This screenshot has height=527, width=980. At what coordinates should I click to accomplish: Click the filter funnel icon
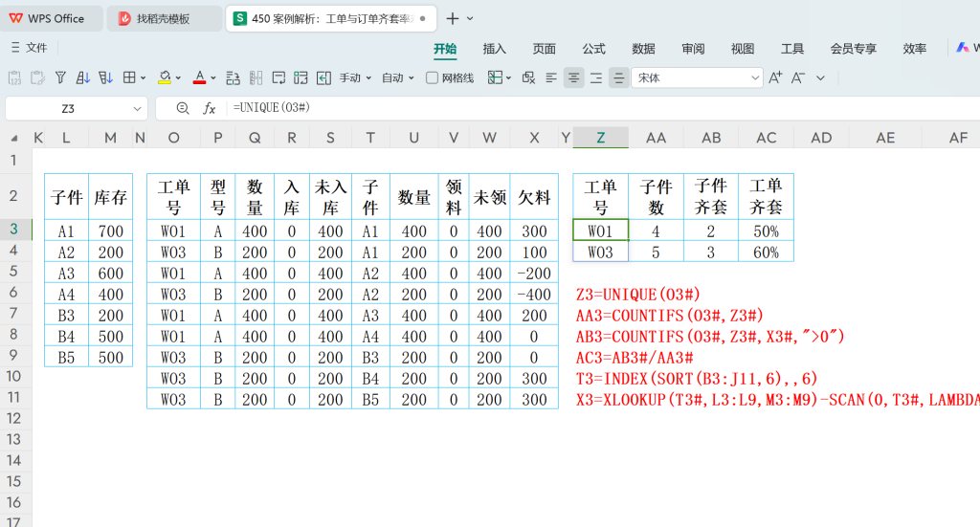point(60,78)
